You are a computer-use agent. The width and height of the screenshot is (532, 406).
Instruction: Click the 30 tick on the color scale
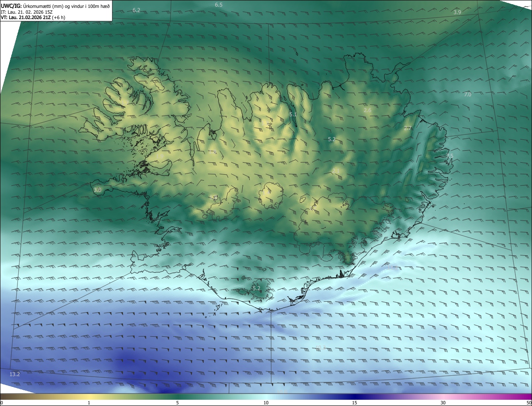pyautogui.click(x=443, y=403)
